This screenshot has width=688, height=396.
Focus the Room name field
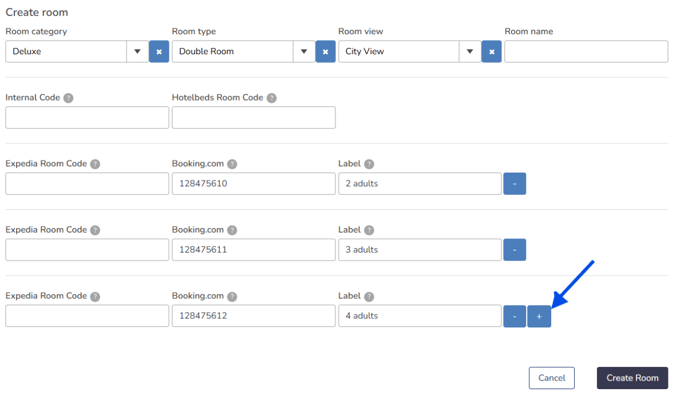pos(586,51)
